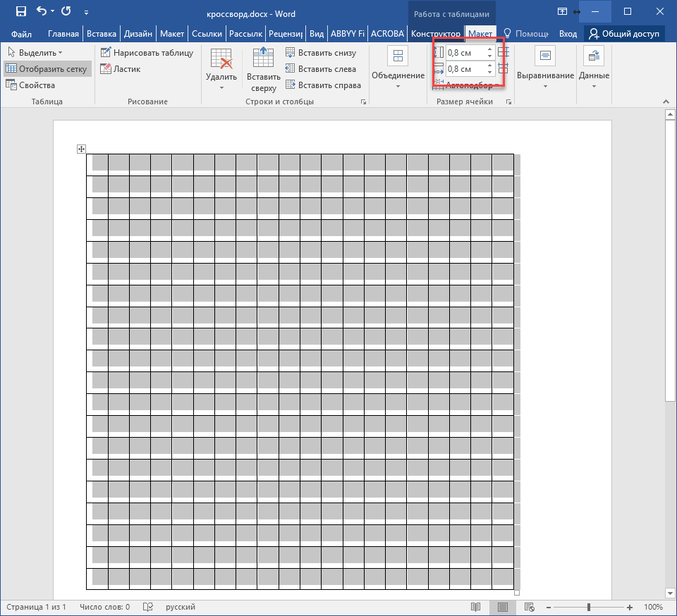The width and height of the screenshot is (677, 616).
Task: Open table Properties (Свойства)
Action: (x=31, y=85)
